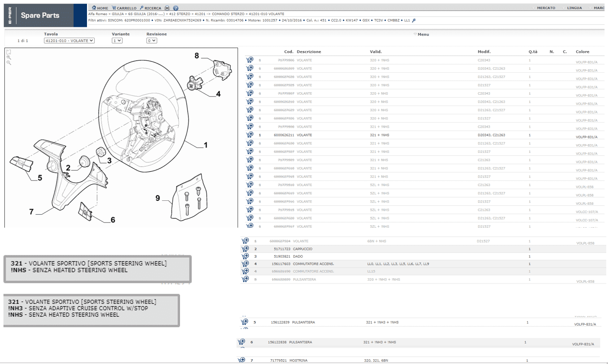Image resolution: width=608 pixels, height=364 pixels.
Task: Add part 6000627926 VOLANTE to cart
Action: 250,118
